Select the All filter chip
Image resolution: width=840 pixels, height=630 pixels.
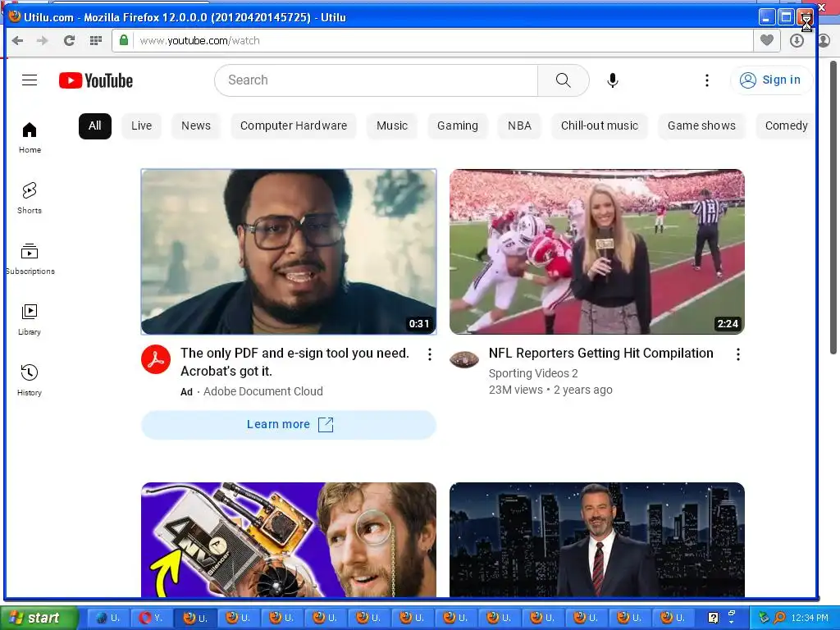[x=95, y=126]
